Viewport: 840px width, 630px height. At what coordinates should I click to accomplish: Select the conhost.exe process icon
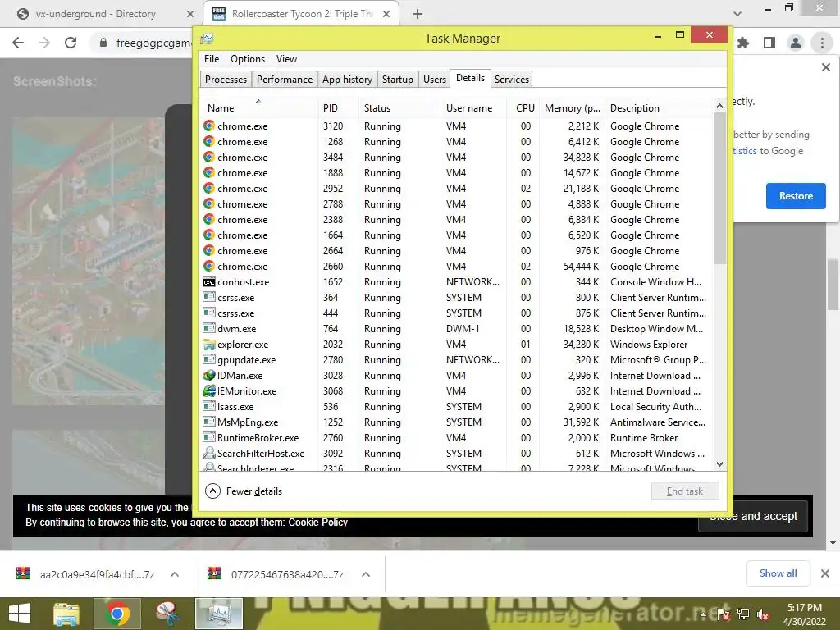209,282
